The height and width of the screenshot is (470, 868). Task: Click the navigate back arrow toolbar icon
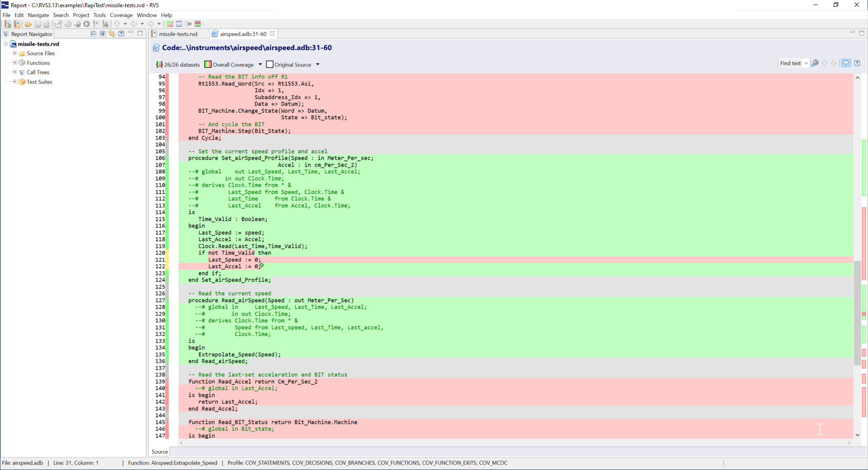(134, 24)
